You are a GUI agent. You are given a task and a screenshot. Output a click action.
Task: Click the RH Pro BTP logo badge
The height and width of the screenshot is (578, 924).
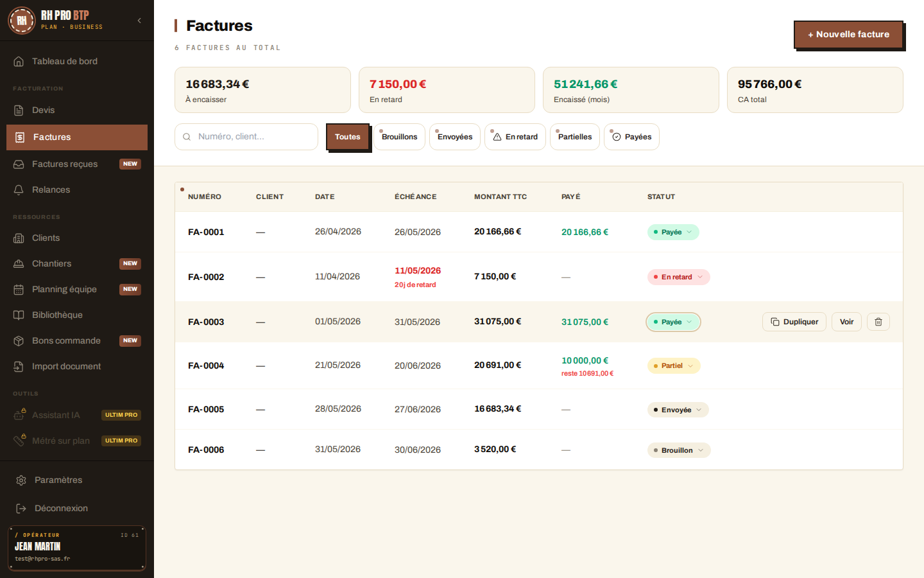coord(21,21)
